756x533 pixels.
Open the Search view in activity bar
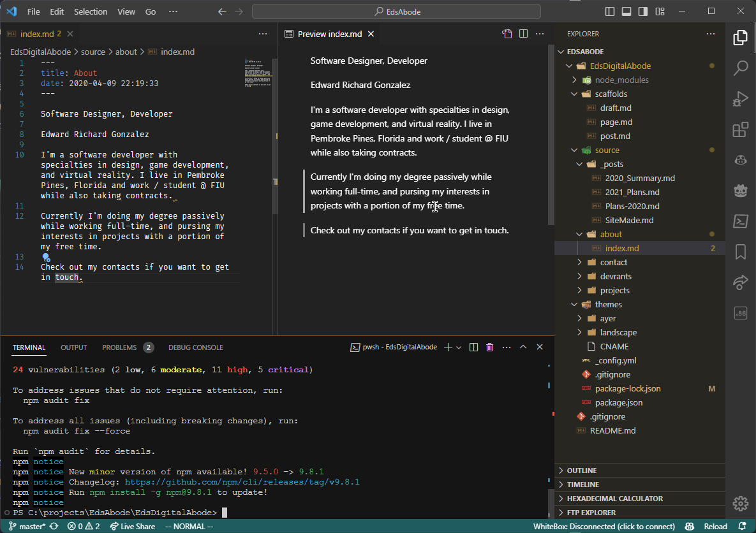point(740,68)
